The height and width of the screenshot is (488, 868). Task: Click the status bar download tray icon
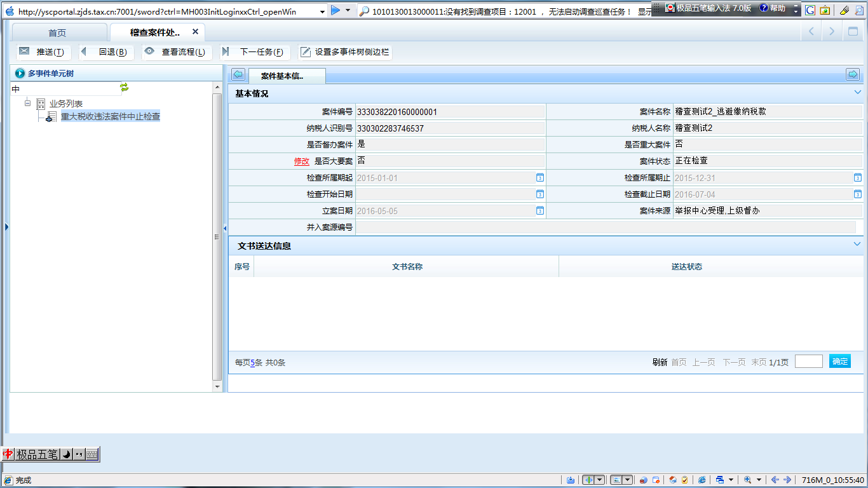(571, 480)
